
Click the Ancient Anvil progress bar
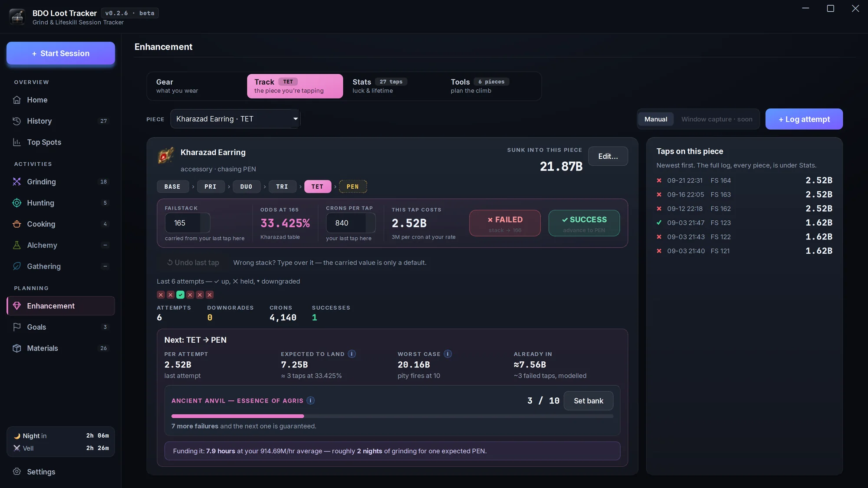coord(392,416)
